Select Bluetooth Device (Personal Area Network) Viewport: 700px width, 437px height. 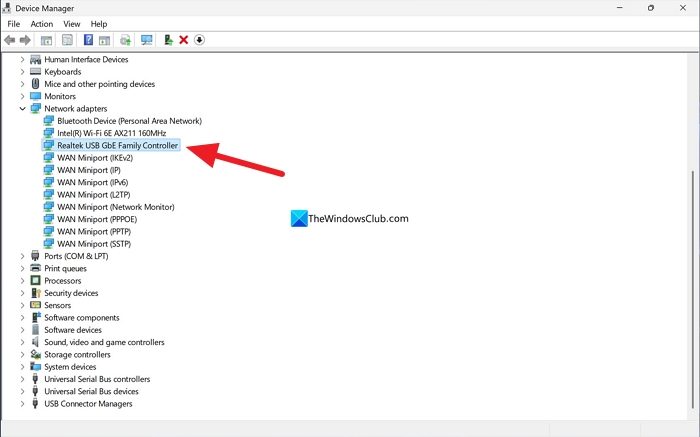(129, 121)
